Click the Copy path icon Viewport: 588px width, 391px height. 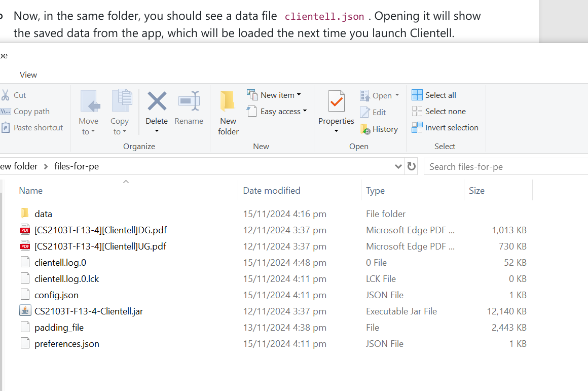pyautogui.click(x=5, y=112)
